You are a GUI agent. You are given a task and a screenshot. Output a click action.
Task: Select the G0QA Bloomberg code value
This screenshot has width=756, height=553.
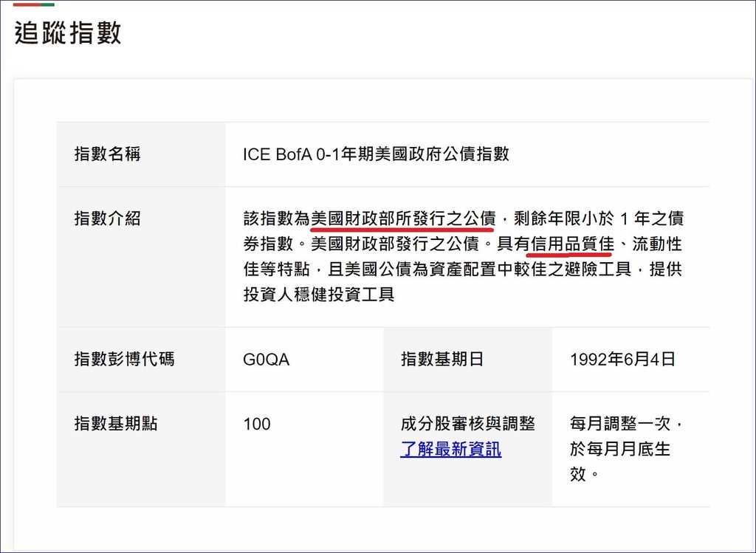266,360
